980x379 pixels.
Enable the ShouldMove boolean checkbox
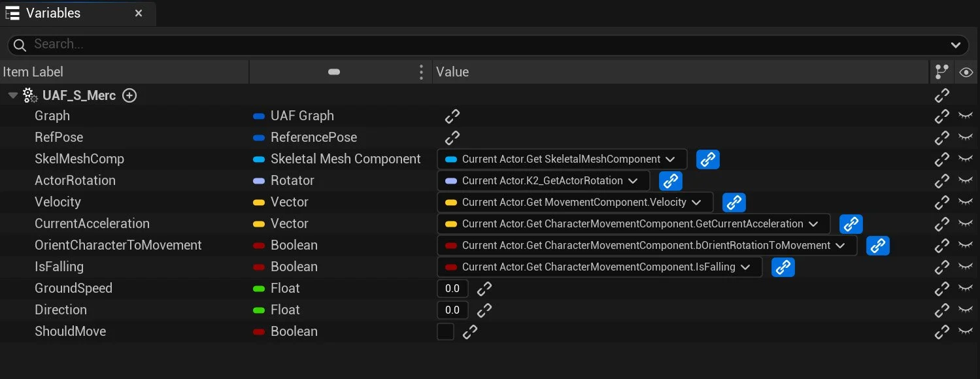point(445,332)
